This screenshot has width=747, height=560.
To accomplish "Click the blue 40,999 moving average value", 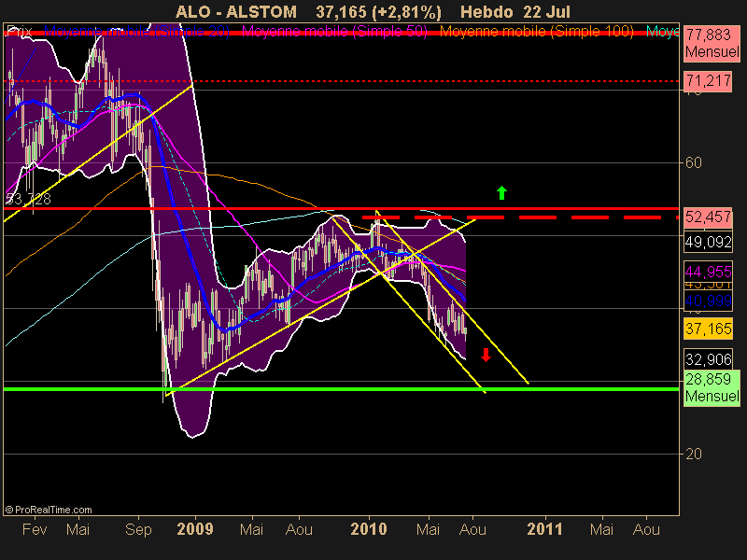I will click(x=708, y=301).
